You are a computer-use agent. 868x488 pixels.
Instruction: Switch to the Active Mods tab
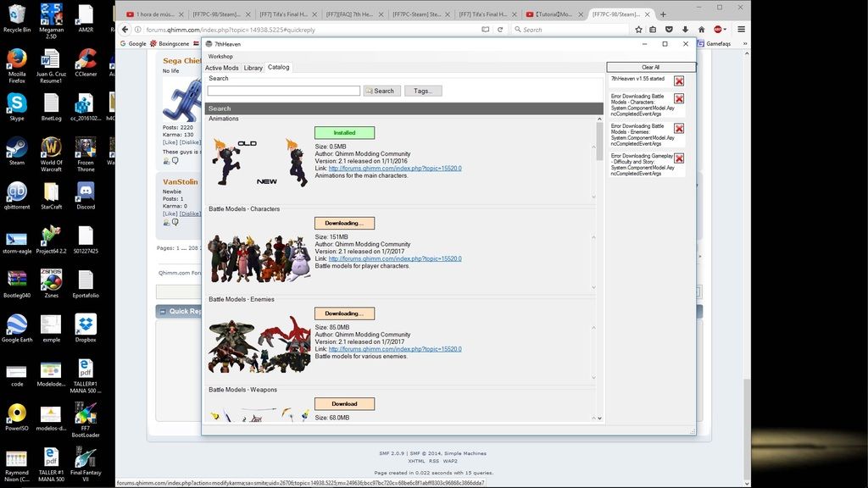tap(221, 68)
